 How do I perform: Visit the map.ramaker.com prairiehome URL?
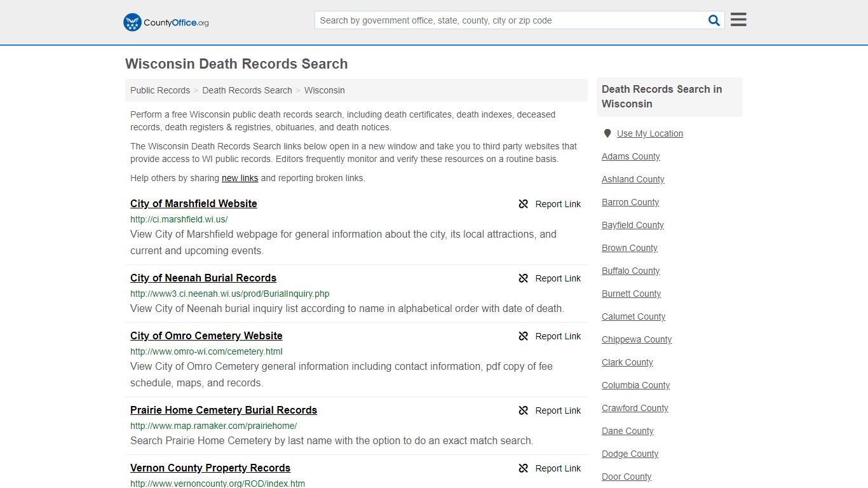coord(214,426)
